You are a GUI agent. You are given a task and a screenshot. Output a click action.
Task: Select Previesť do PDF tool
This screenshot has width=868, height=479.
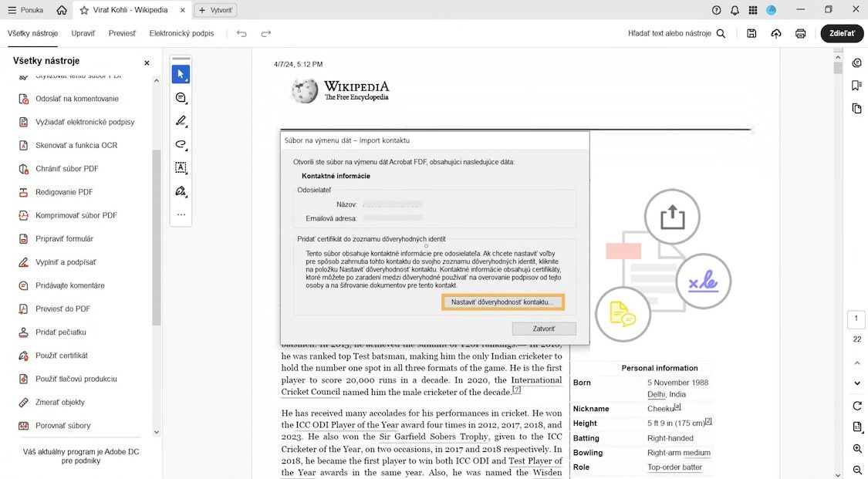point(63,309)
